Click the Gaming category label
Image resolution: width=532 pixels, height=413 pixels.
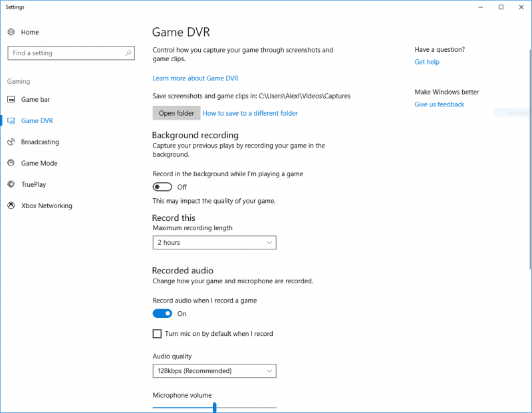pos(19,81)
